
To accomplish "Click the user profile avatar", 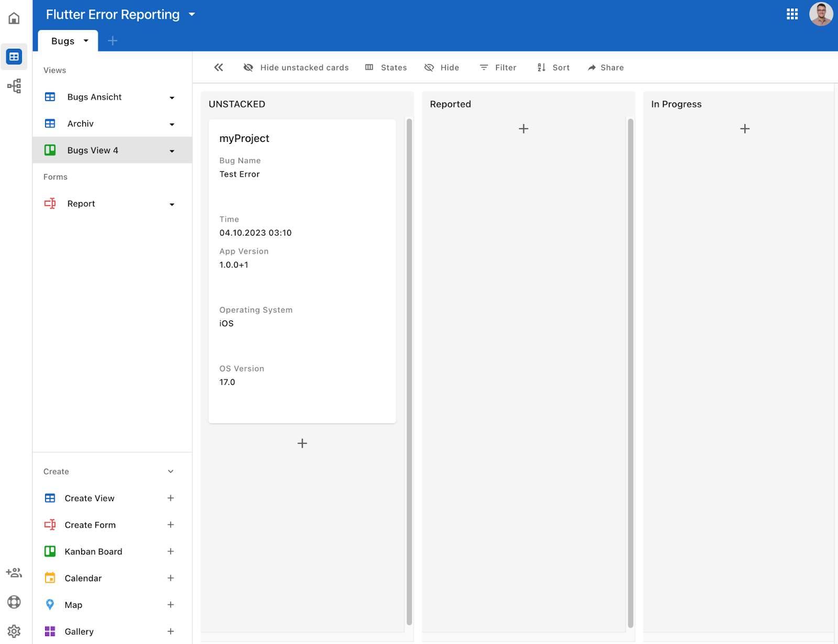I will point(821,14).
